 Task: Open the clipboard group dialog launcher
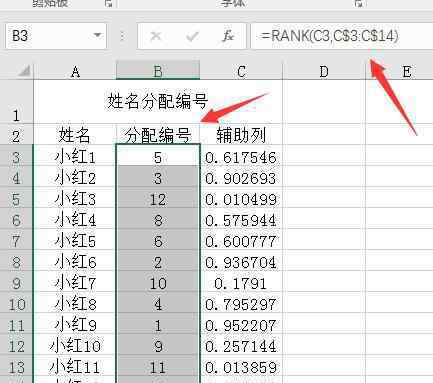(x=108, y=3)
